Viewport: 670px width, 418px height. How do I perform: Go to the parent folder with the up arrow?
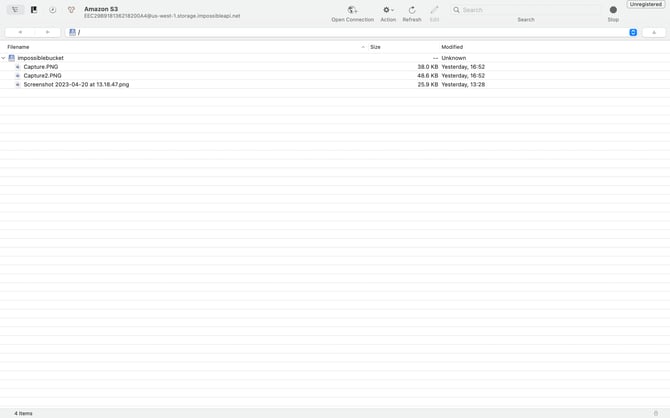coord(654,32)
